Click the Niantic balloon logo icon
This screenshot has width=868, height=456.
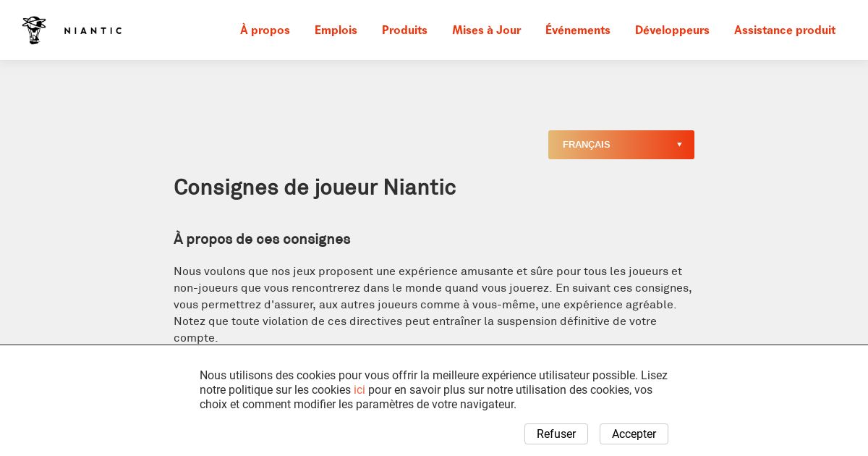click(x=34, y=30)
